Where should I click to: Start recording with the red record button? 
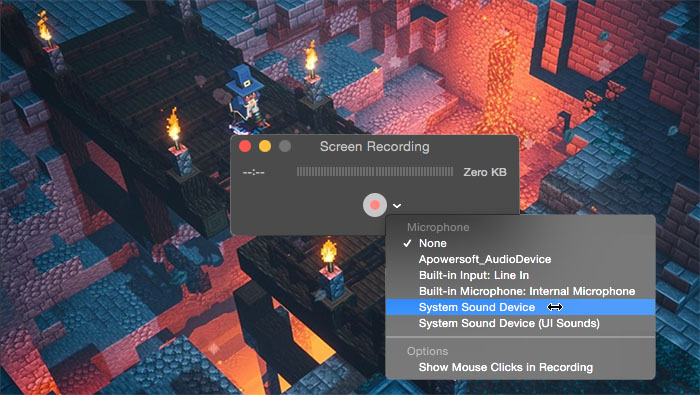click(x=375, y=205)
